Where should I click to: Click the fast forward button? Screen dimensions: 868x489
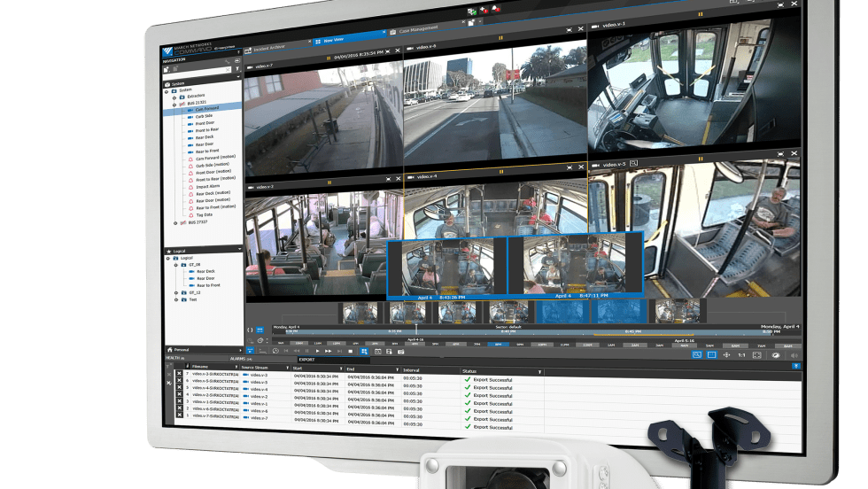pos(329,351)
